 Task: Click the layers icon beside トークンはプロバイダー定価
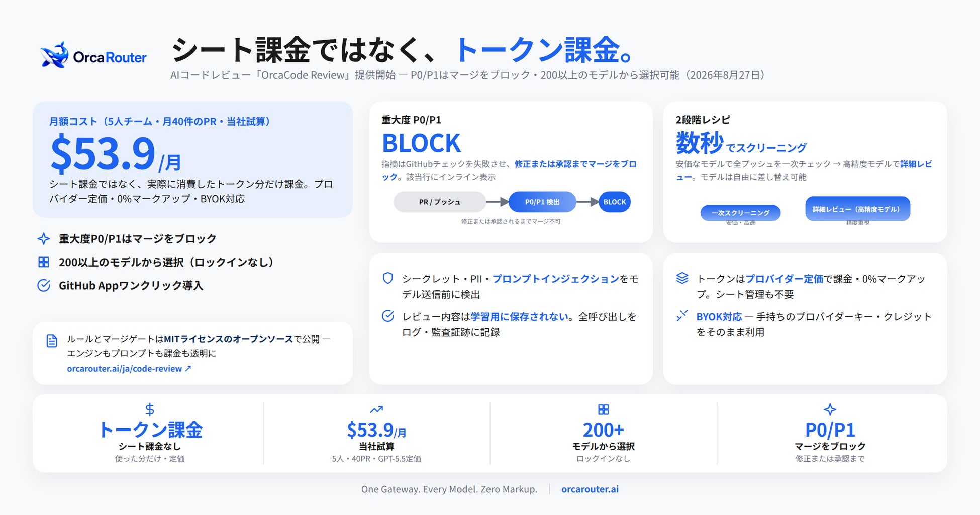point(682,278)
